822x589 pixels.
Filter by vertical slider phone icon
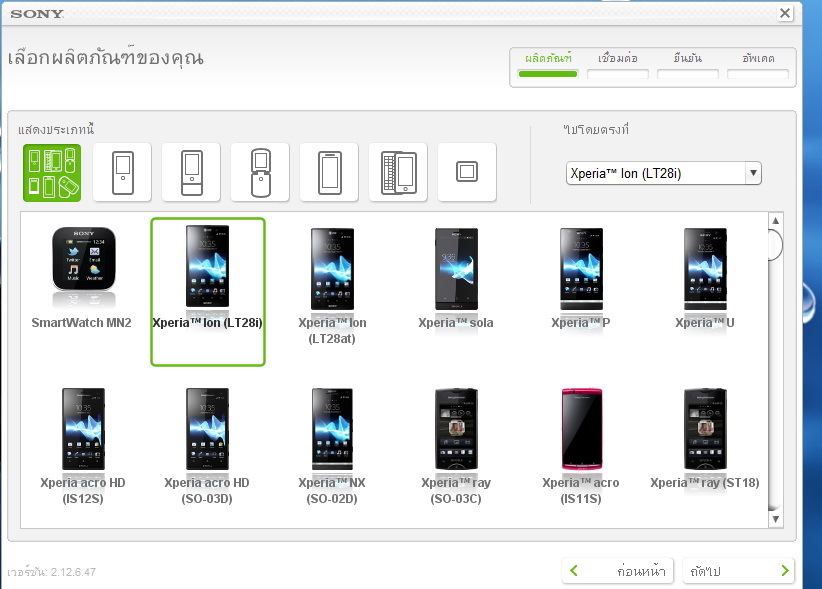click(191, 172)
